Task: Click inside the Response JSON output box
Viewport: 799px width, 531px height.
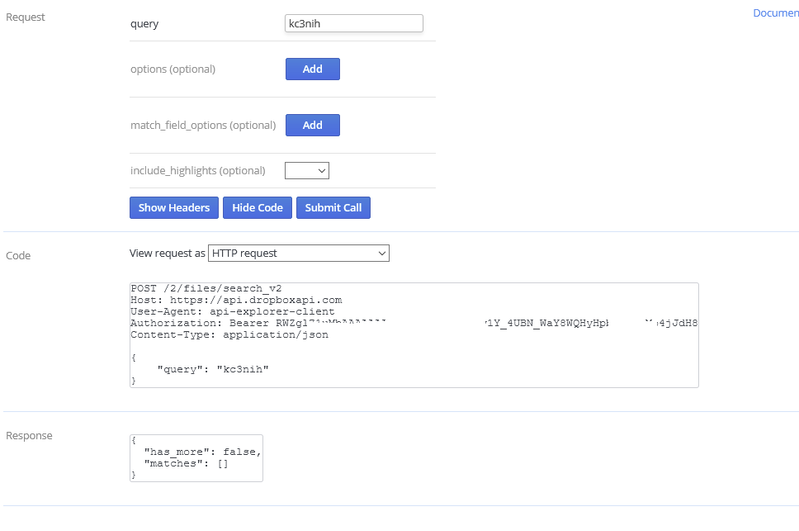Action: click(196, 458)
